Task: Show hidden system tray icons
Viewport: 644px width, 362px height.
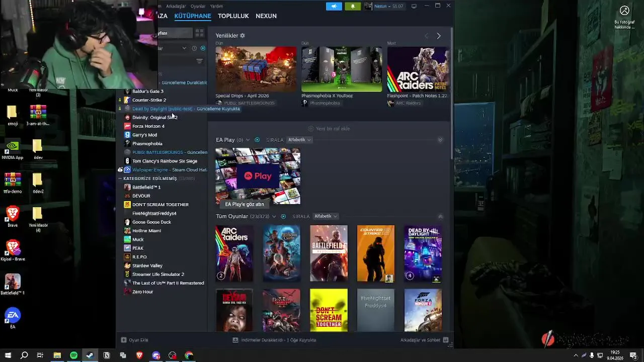Action: (x=576, y=355)
